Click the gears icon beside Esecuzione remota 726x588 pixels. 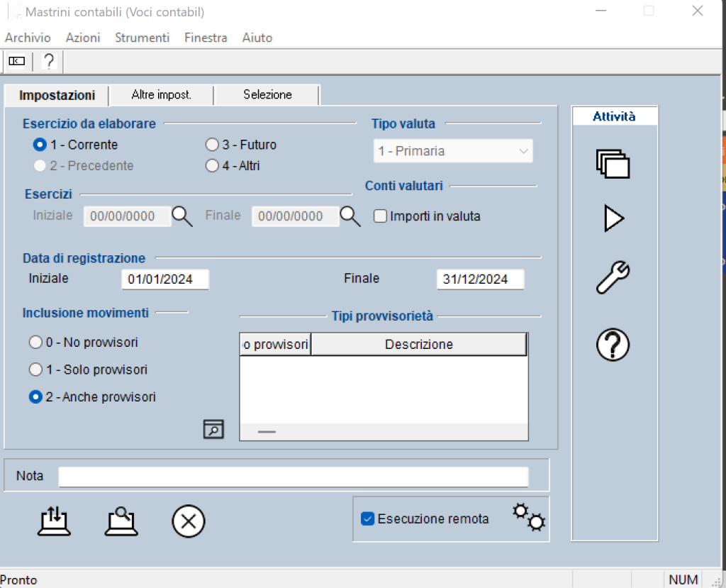(x=528, y=518)
